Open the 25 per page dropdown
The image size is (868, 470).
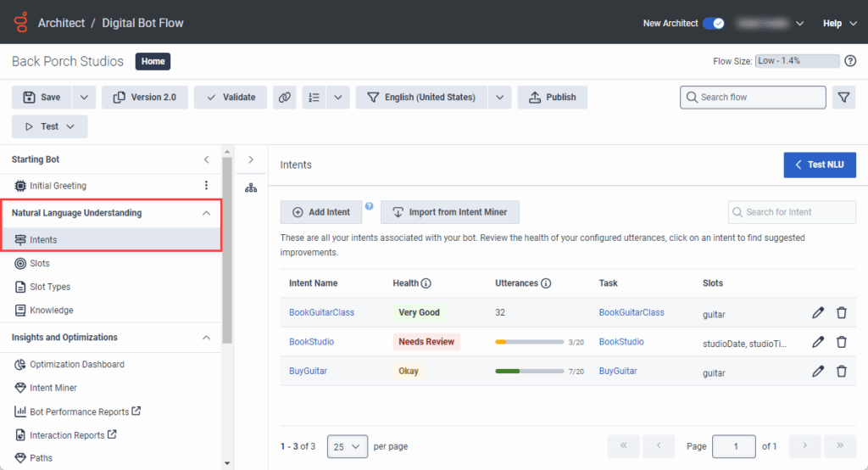(x=347, y=445)
